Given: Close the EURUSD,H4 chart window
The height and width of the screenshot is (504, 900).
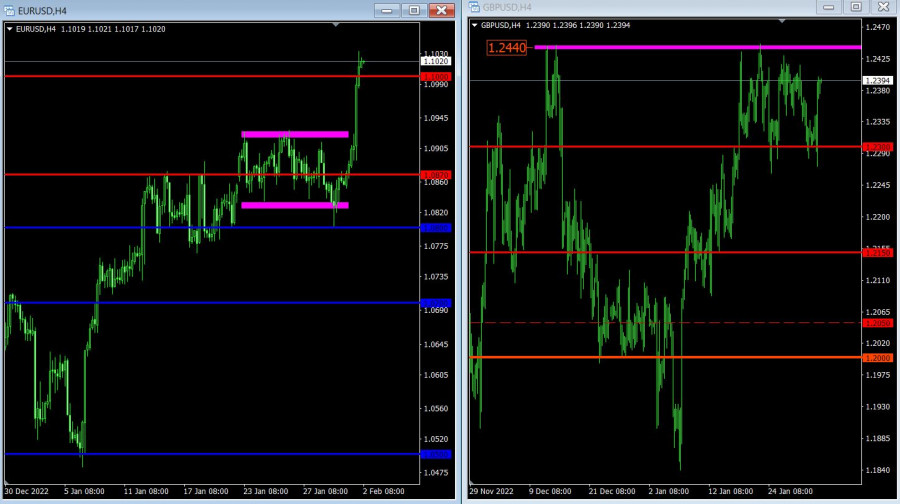Looking at the screenshot, I should (x=441, y=10).
